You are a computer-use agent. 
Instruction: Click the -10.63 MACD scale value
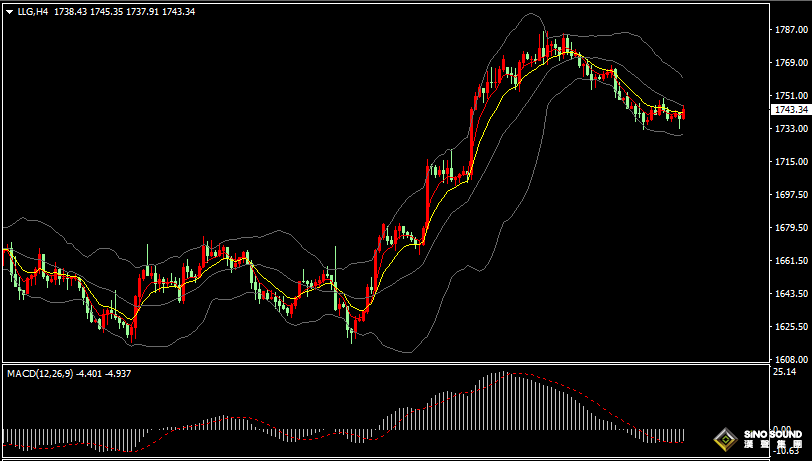click(x=786, y=449)
